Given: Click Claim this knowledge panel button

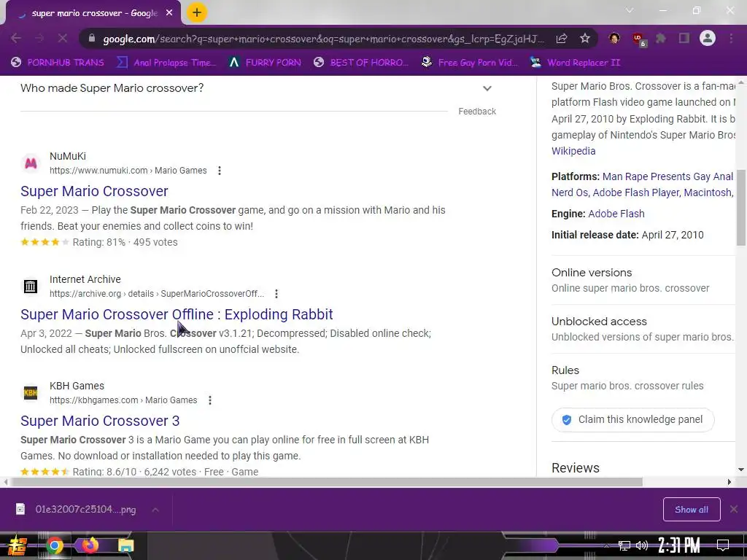Looking at the screenshot, I should (x=632, y=419).
